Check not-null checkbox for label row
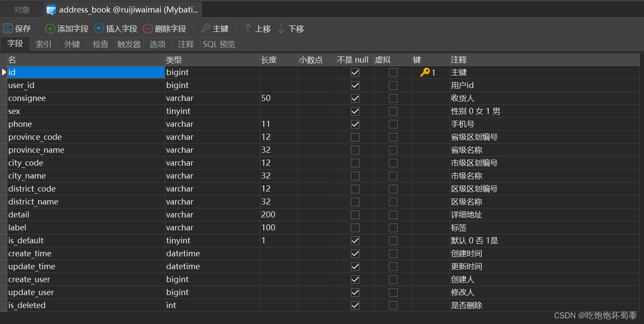This screenshot has width=644, height=324. pyautogui.click(x=355, y=228)
